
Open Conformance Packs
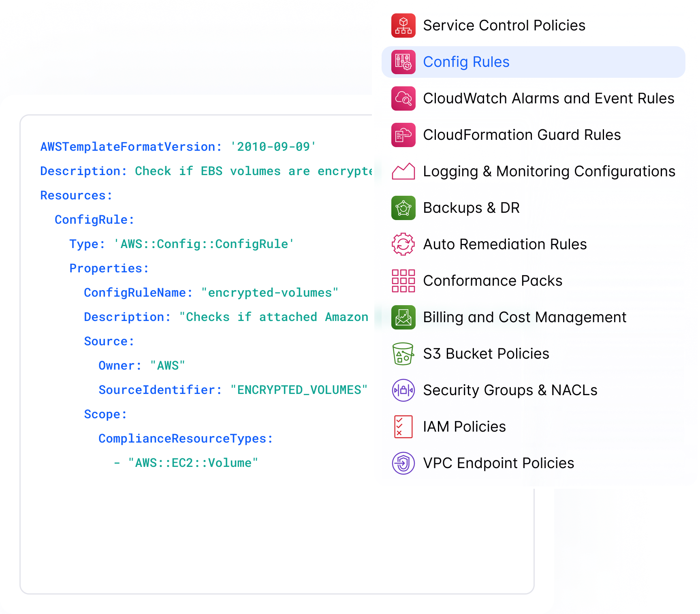533,281
